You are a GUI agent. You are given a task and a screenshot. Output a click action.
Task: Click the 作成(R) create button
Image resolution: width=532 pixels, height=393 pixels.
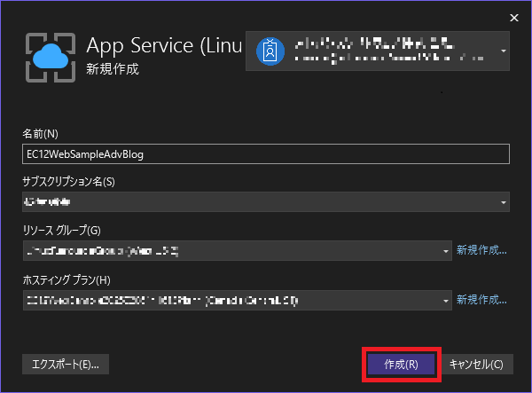click(401, 365)
